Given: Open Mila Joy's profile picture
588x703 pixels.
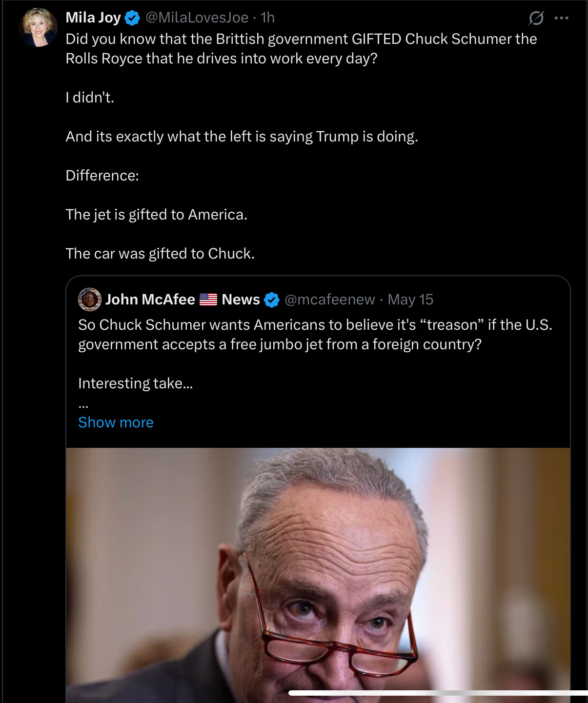Looking at the screenshot, I should click(38, 27).
